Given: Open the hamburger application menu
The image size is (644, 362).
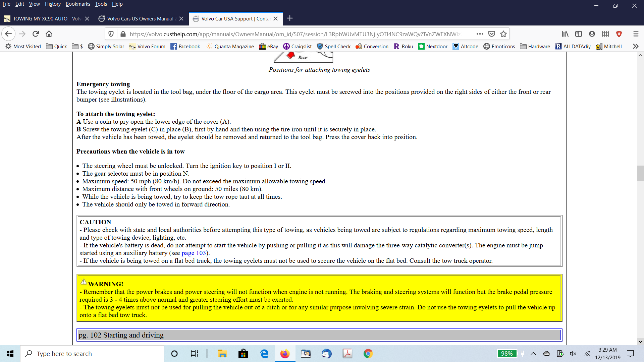Looking at the screenshot, I should tap(636, 34).
